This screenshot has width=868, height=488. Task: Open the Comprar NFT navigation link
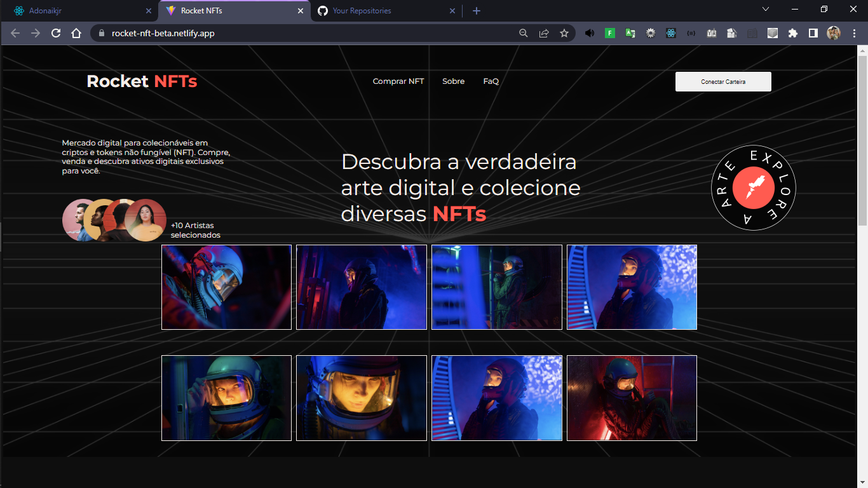click(x=398, y=81)
